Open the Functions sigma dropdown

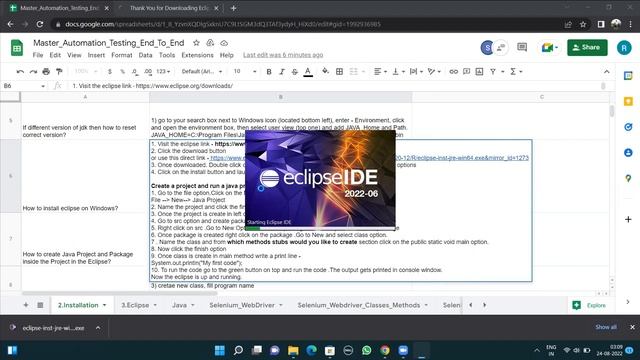pyautogui.click(x=516, y=71)
